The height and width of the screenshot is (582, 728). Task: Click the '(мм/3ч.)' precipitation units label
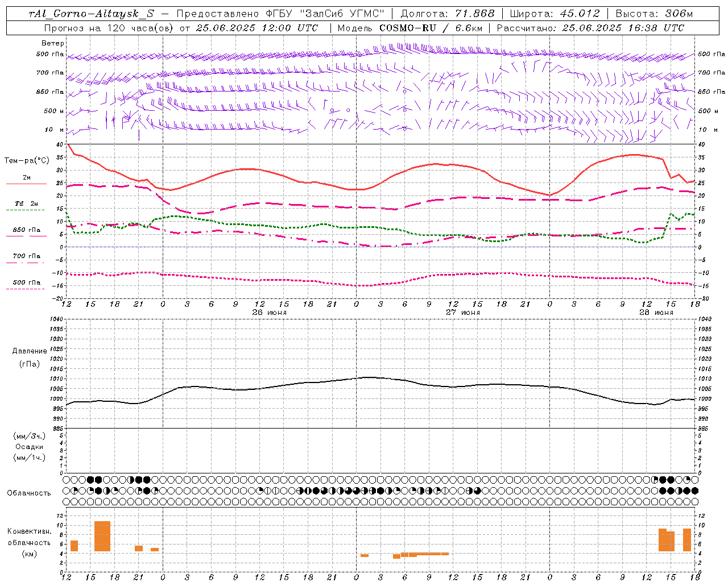30,436
